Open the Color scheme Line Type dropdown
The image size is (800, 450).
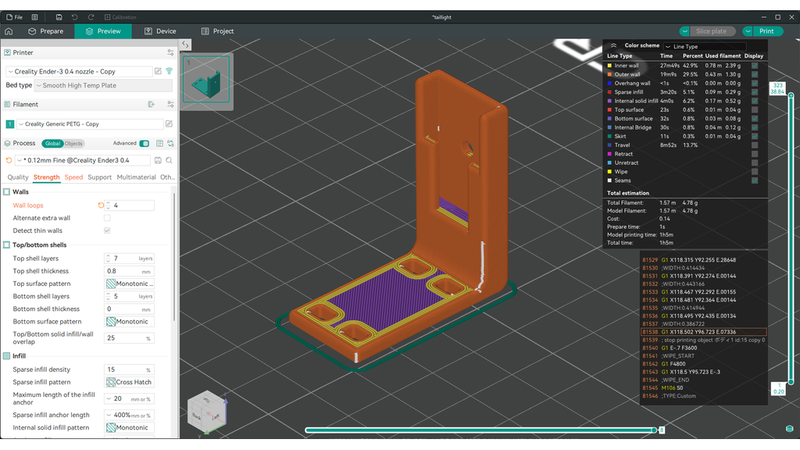pyautogui.click(x=705, y=46)
